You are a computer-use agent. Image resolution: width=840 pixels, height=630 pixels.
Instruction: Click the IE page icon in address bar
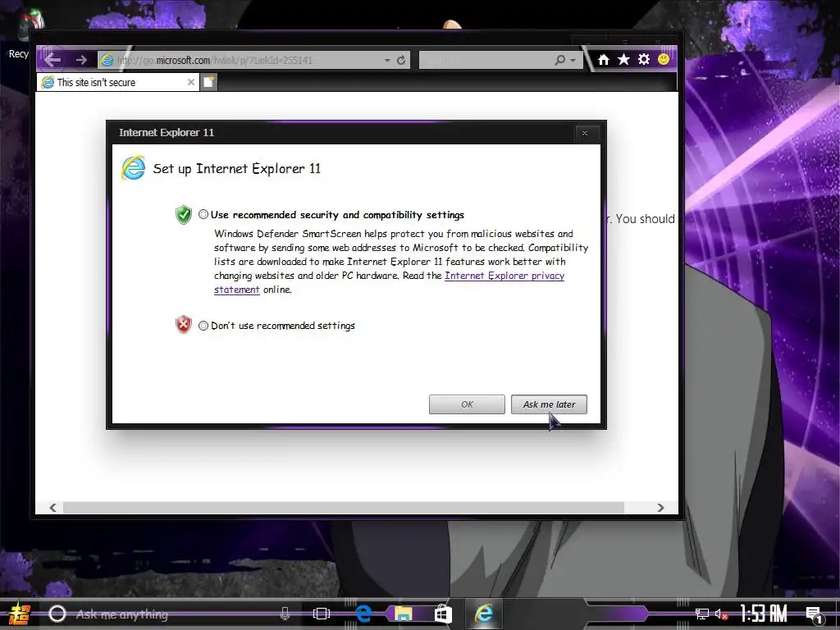coord(107,60)
